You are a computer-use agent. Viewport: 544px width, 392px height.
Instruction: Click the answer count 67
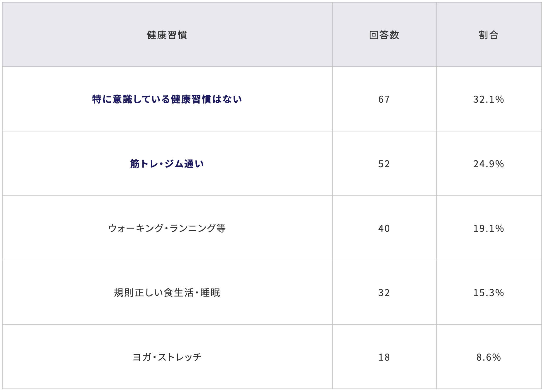coord(384,99)
